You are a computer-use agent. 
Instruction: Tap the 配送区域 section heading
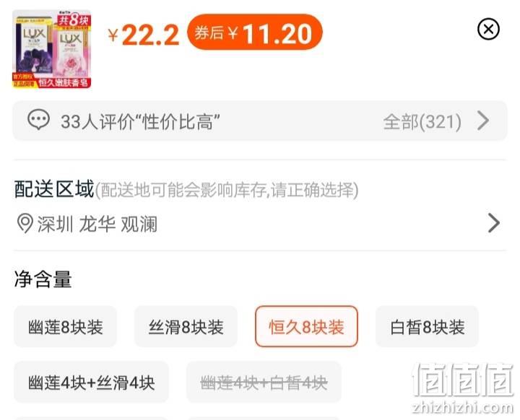54,189
